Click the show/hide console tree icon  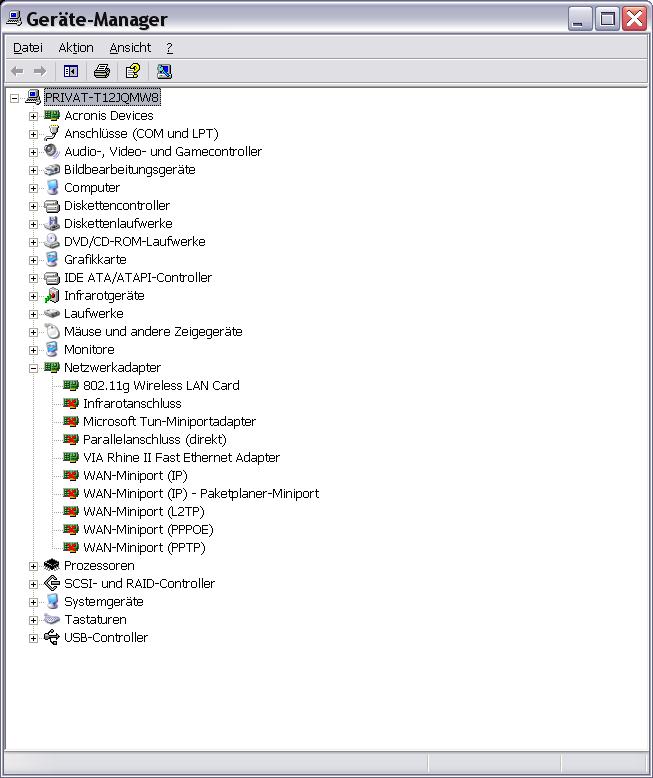pos(71,71)
